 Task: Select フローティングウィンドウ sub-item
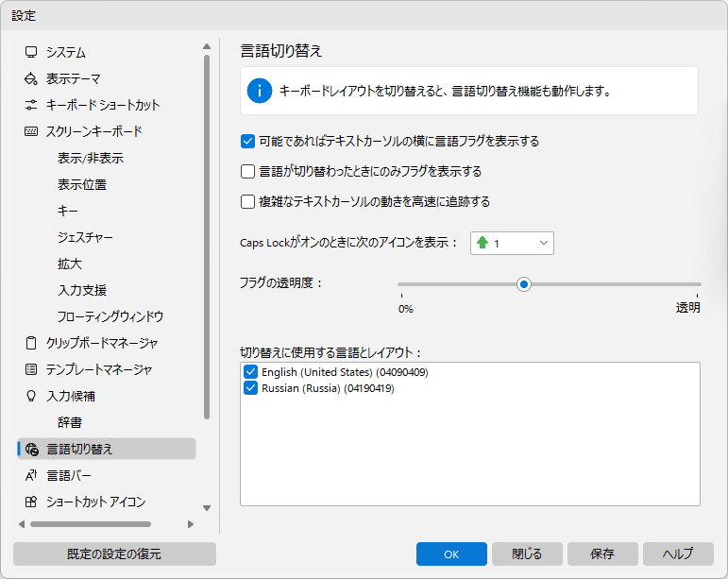coord(110,317)
